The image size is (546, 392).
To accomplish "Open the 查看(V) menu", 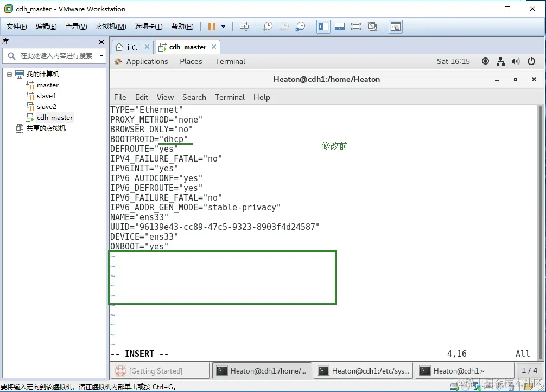I will click(x=76, y=27).
